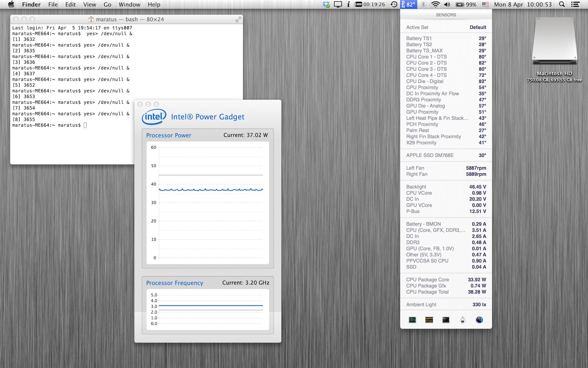Image resolution: width=588 pixels, height=368 pixels.
Task: Open the Dropbox menu bar icon
Action: [326, 4]
